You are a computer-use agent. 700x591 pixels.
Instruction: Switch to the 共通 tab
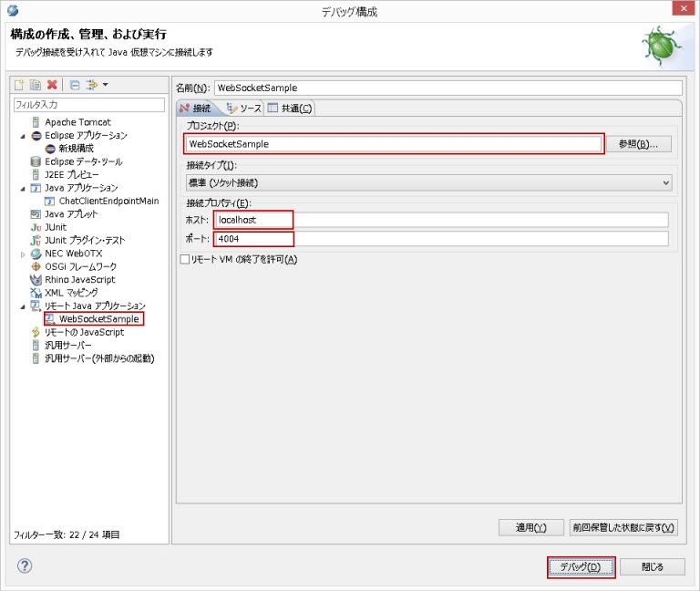click(x=290, y=109)
